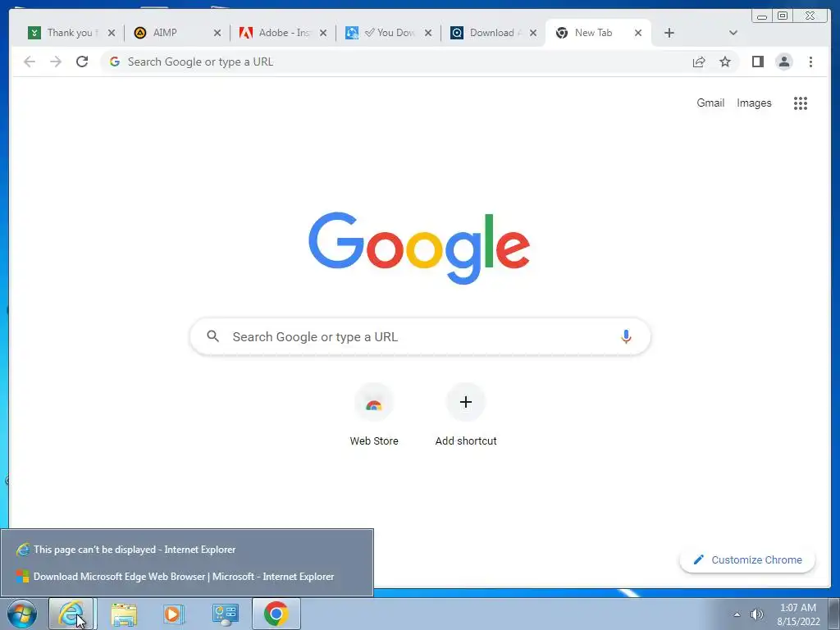Open the Web Store shortcut
The height and width of the screenshot is (630, 840).
click(x=374, y=414)
